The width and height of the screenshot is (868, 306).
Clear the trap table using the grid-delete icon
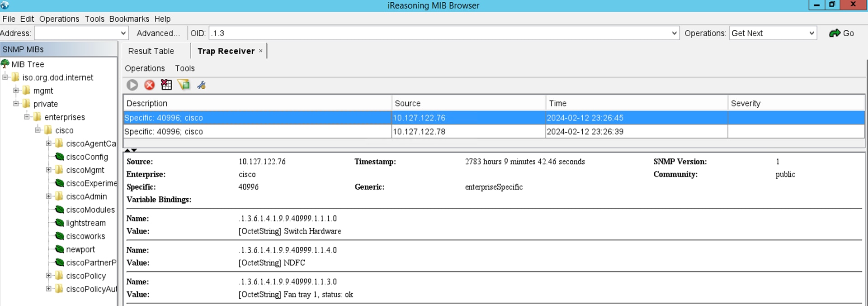pyautogui.click(x=166, y=85)
